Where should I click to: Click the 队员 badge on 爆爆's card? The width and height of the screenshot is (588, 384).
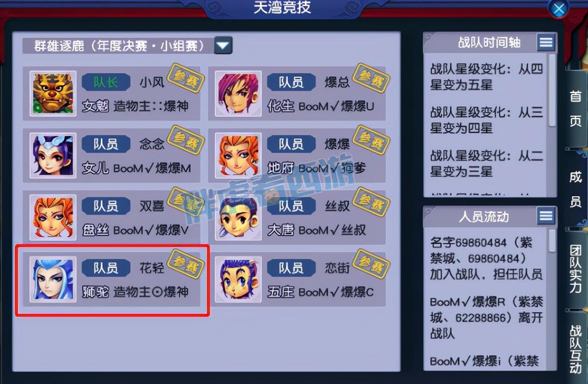tap(291, 144)
